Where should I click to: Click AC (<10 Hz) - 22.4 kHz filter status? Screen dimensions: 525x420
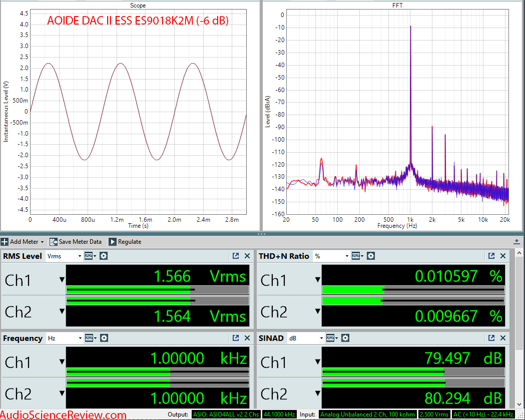click(483, 414)
